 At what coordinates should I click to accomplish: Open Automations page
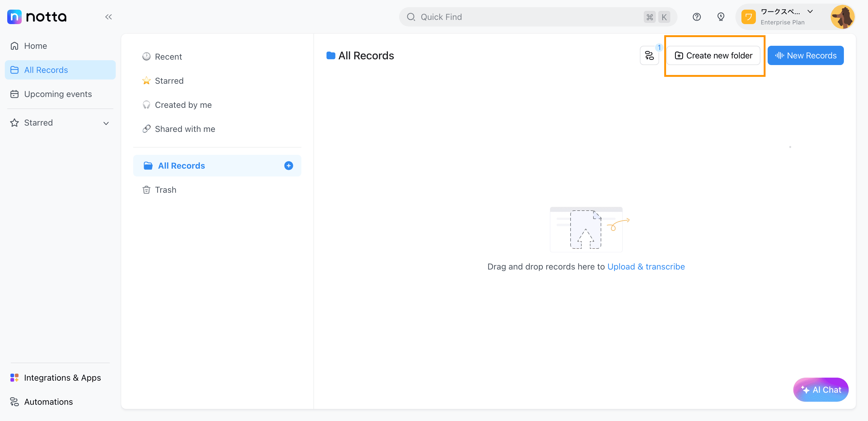coord(60,402)
